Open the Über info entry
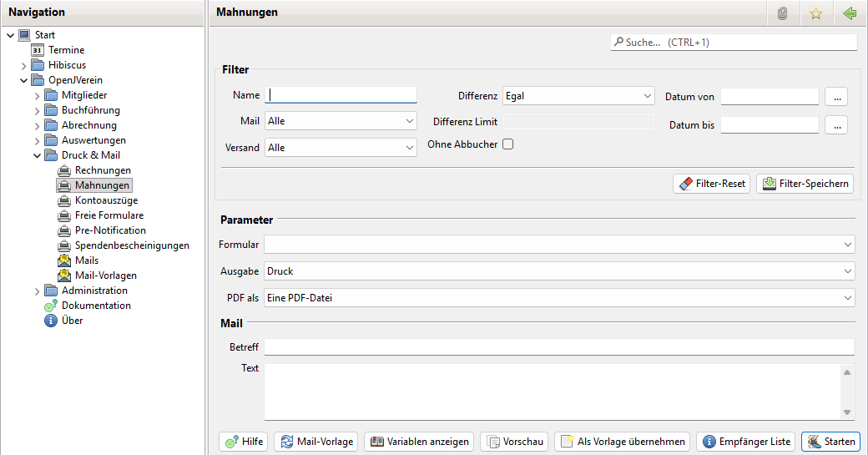The height and width of the screenshot is (455, 868). click(72, 321)
